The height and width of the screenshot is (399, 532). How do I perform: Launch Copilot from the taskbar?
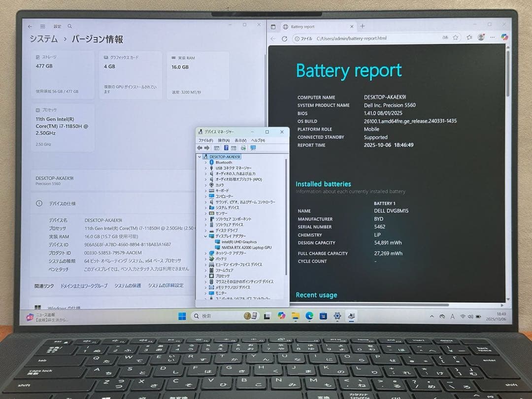click(x=281, y=316)
